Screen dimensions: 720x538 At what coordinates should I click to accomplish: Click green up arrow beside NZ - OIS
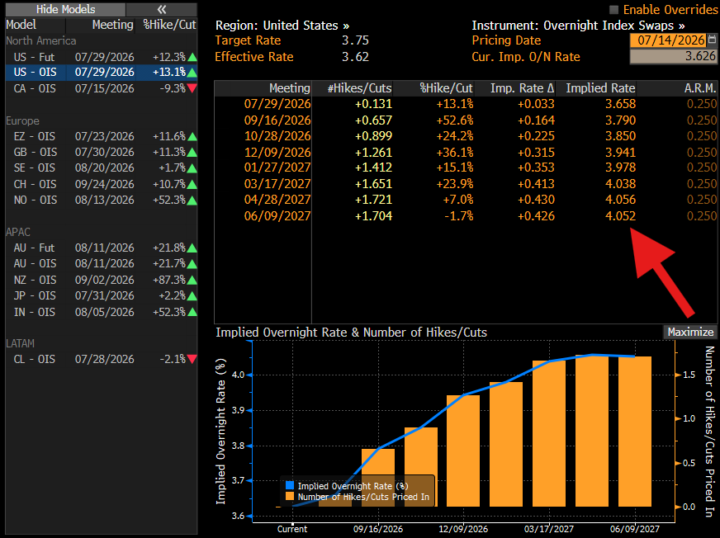point(192,280)
